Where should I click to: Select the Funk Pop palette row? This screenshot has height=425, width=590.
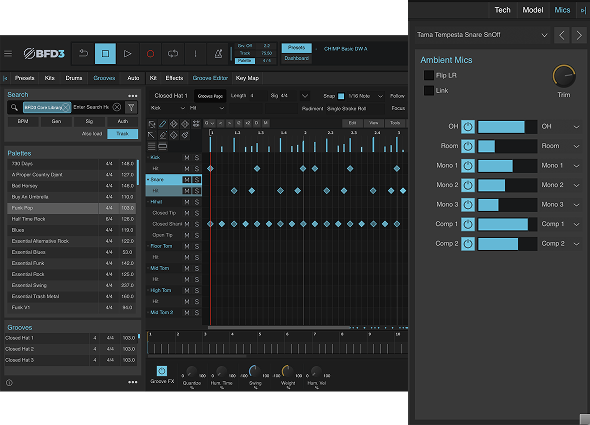coord(71,208)
